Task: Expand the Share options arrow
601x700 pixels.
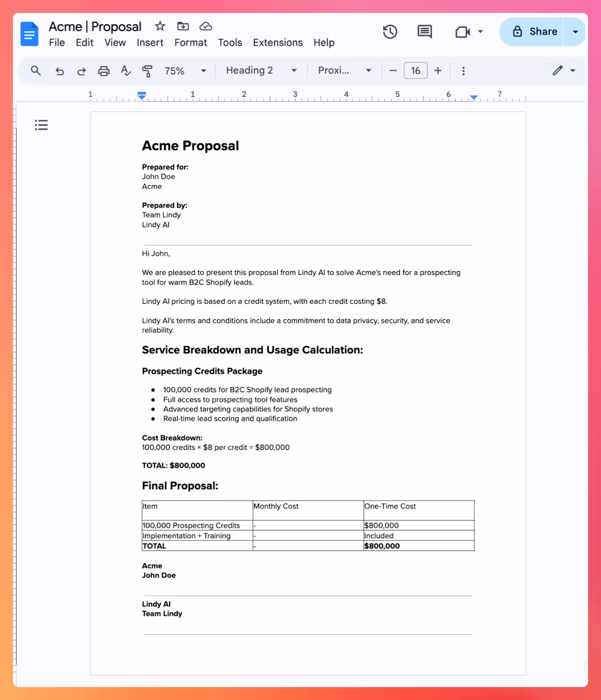Action: click(x=575, y=31)
